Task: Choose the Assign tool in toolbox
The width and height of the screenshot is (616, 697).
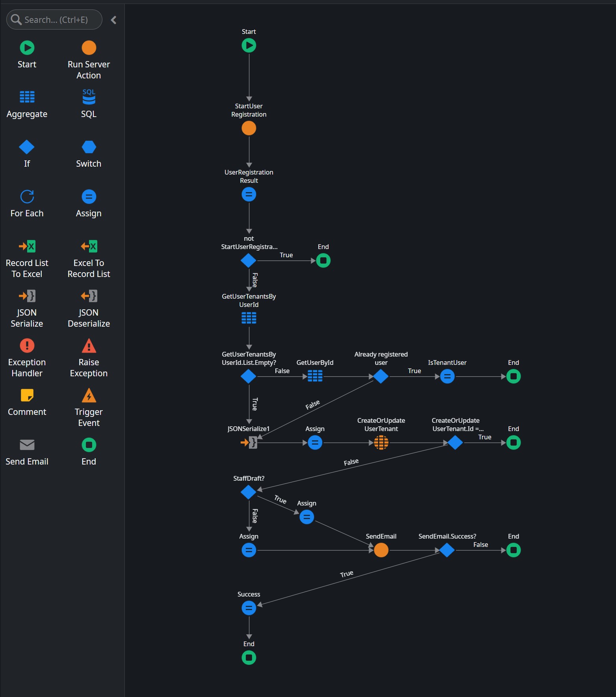Action: [x=89, y=204]
